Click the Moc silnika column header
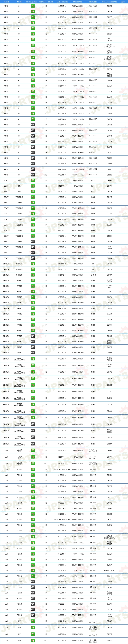The height and width of the screenshot is (644, 128). coord(77,2)
